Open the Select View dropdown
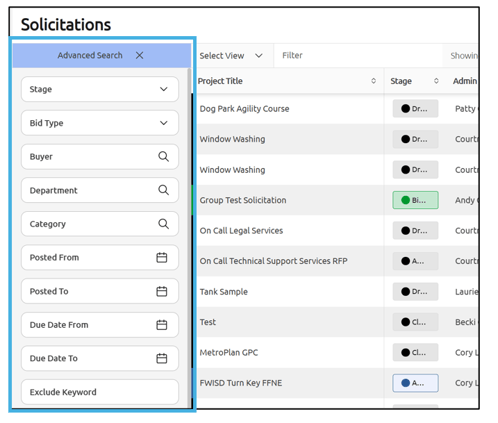The image size is (498, 423). [231, 56]
